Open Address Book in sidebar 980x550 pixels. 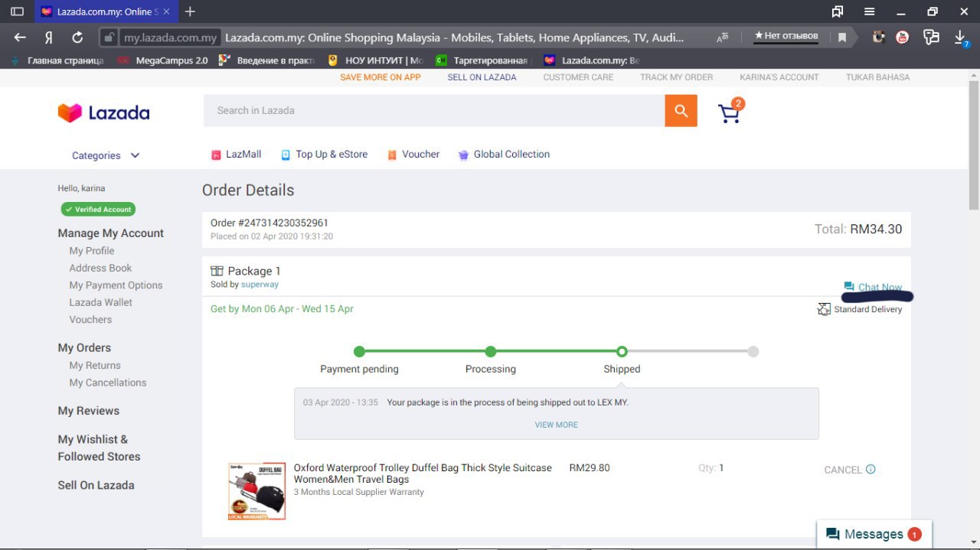(x=100, y=268)
